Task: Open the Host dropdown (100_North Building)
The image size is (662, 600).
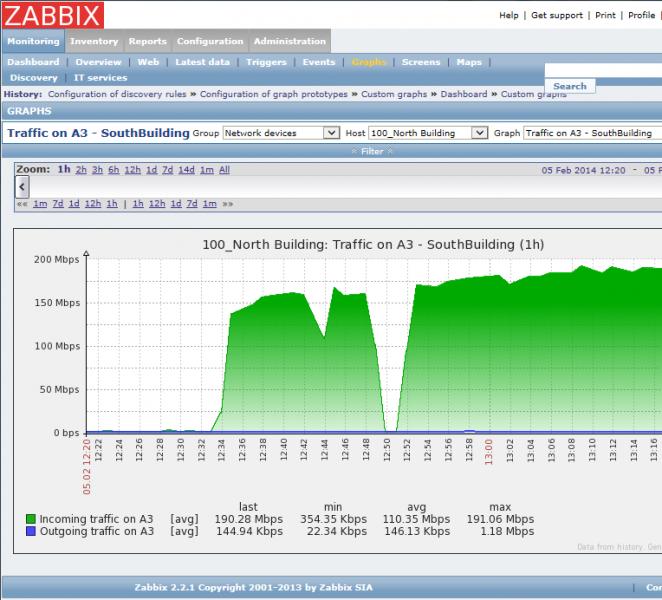Action: click(427, 133)
